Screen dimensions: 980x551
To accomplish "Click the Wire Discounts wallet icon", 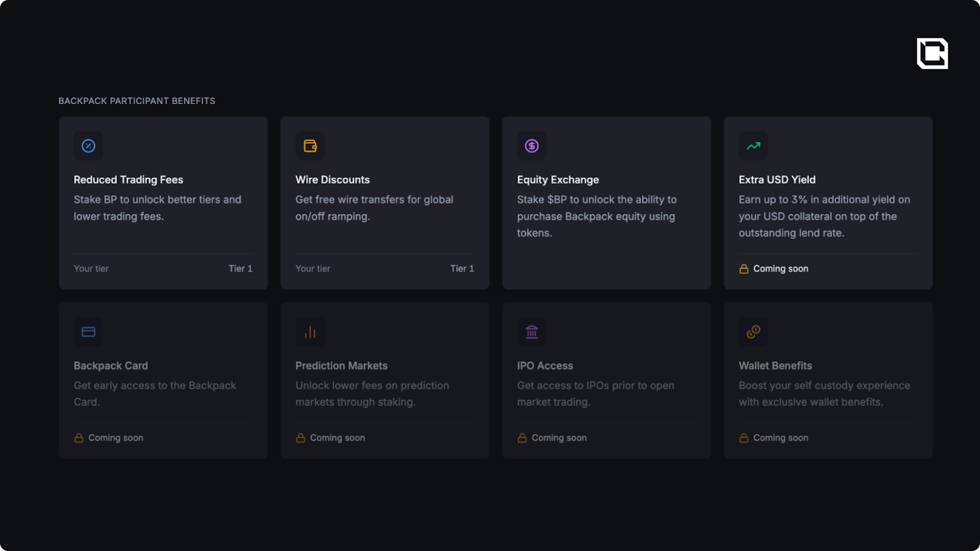I will tap(310, 146).
